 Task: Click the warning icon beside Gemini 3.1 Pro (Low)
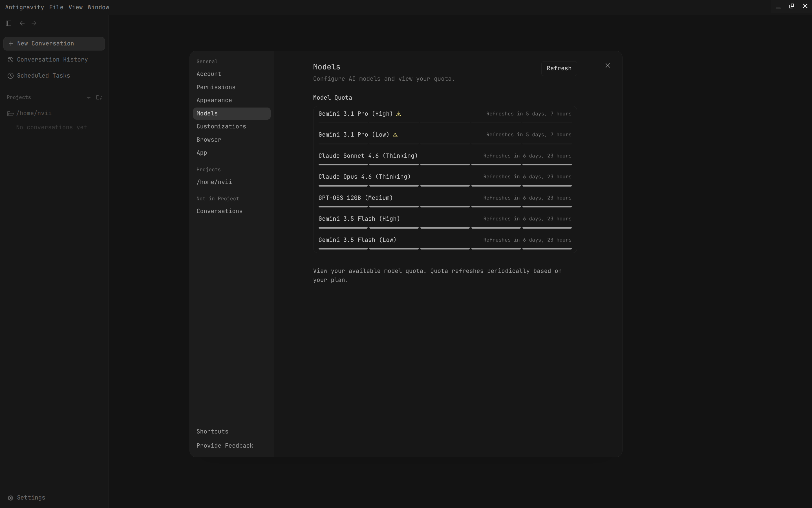click(x=395, y=135)
